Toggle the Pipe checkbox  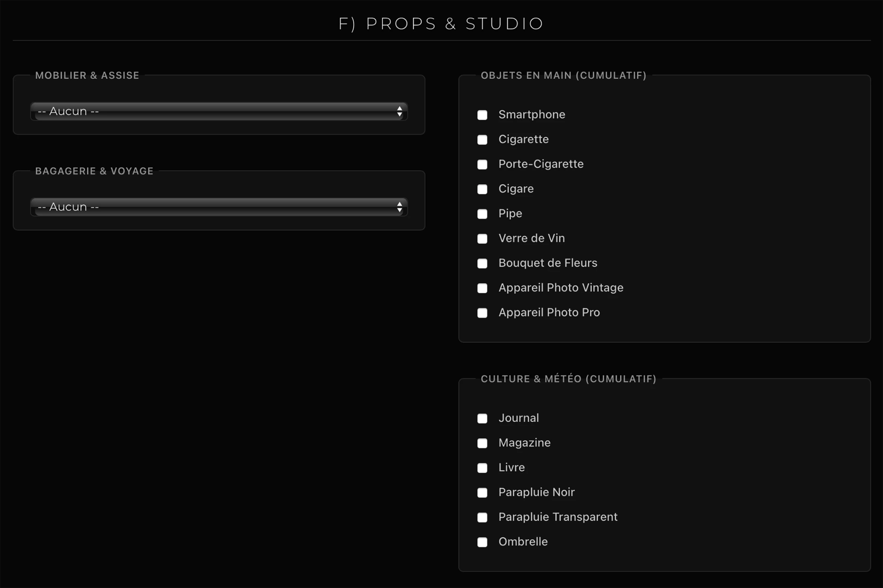(x=482, y=214)
